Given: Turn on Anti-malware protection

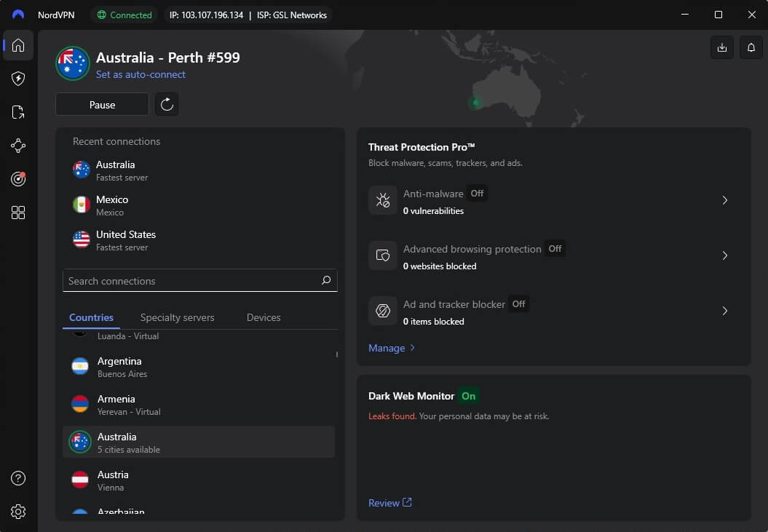Looking at the screenshot, I should point(477,194).
